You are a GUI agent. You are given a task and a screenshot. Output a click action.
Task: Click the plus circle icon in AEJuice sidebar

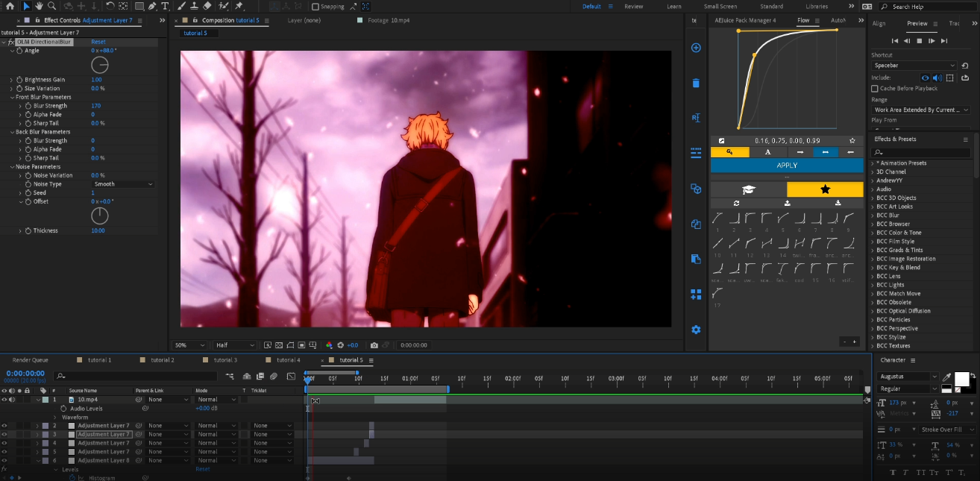696,48
